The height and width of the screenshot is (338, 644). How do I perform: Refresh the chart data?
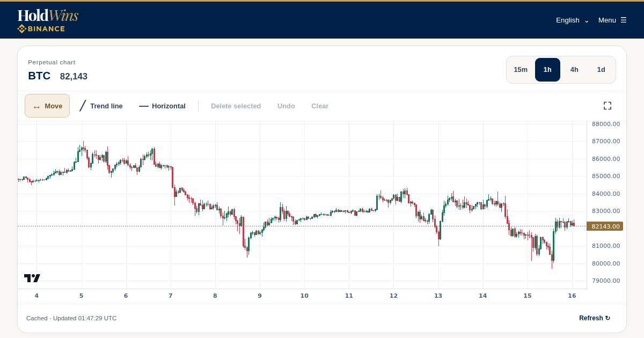(x=595, y=318)
